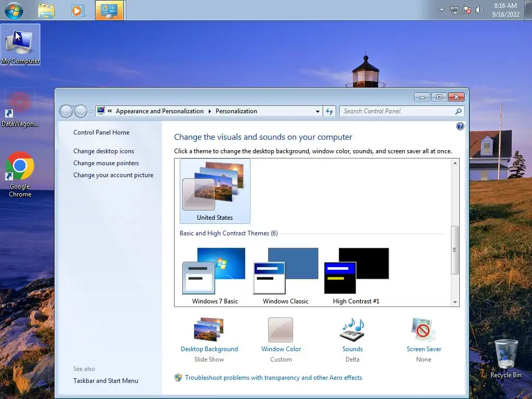The width and height of the screenshot is (532, 399).
Task: Minimize the Personalization window
Action: tap(422, 97)
